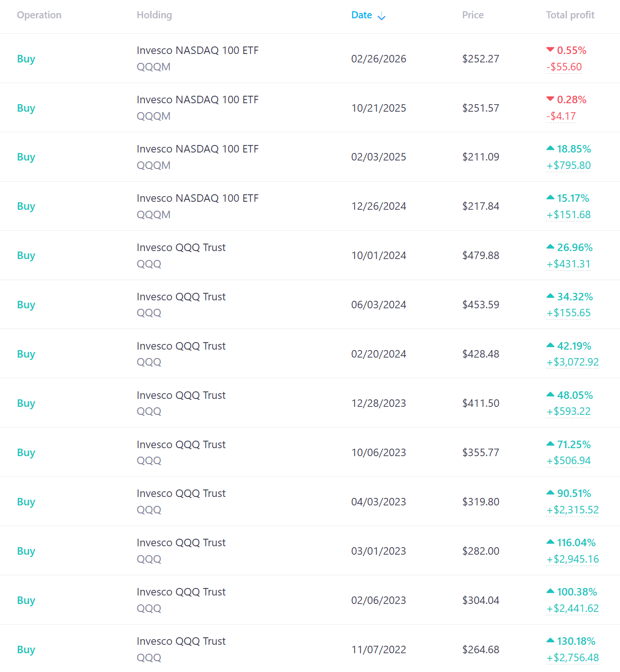Viewport: 620px width, 672px height.
Task: Click the 02/06/2023 date cell
Action: [378, 600]
